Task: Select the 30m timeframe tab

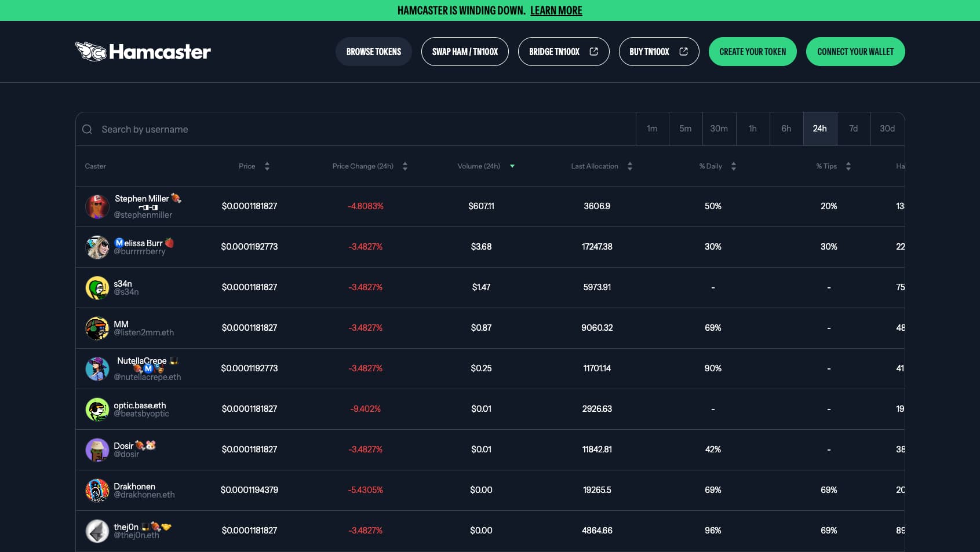Action: (719, 129)
